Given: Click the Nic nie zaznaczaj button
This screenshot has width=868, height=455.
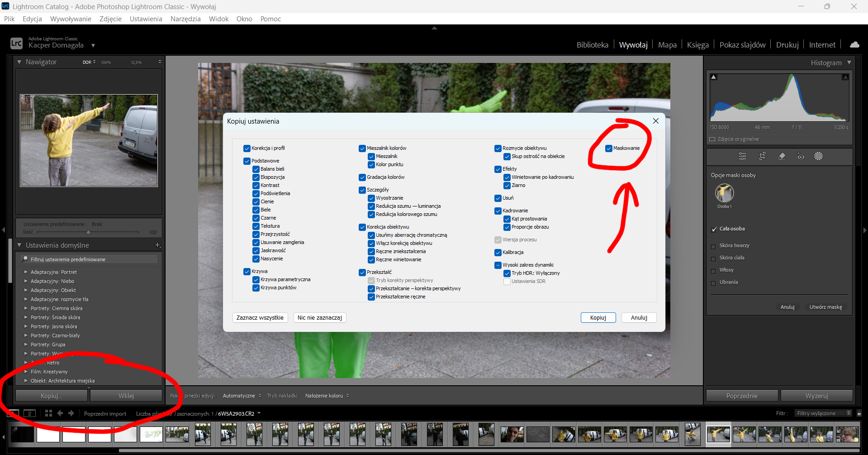Looking at the screenshot, I should coord(320,317).
